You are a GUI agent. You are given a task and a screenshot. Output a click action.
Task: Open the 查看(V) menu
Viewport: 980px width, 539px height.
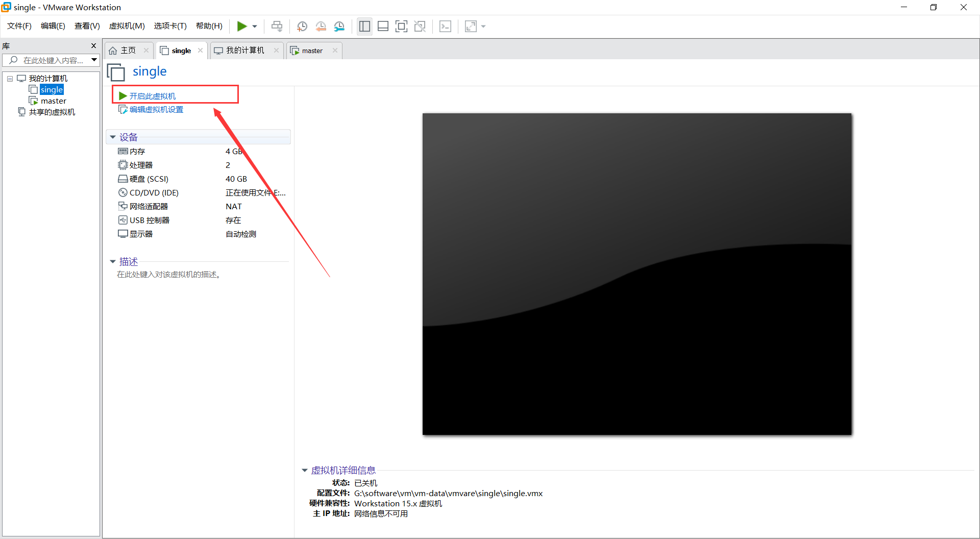click(x=87, y=26)
